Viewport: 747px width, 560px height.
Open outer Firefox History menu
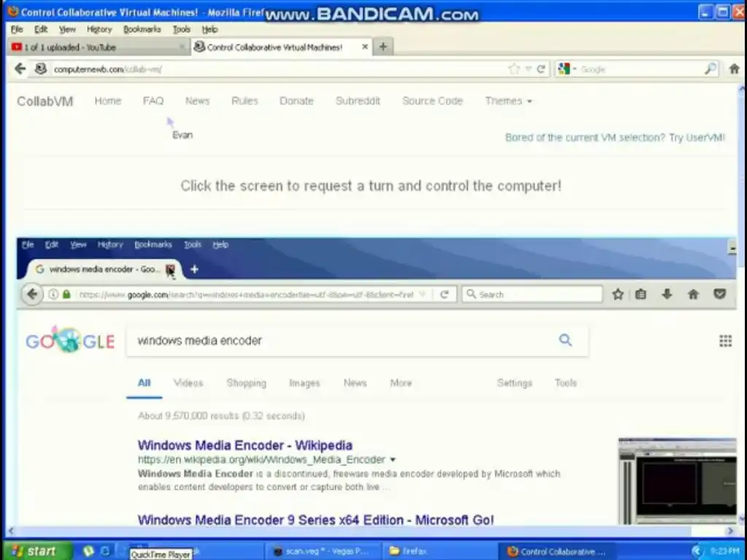point(99,29)
